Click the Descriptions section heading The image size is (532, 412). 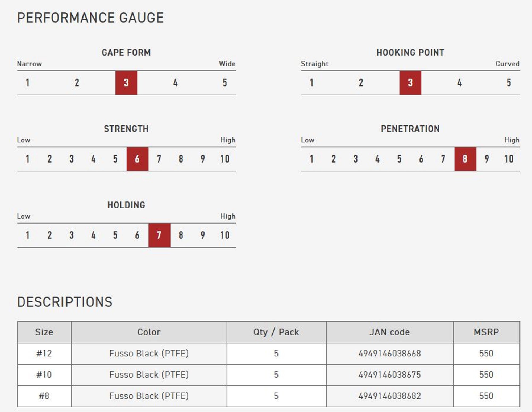tap(65, 302)
